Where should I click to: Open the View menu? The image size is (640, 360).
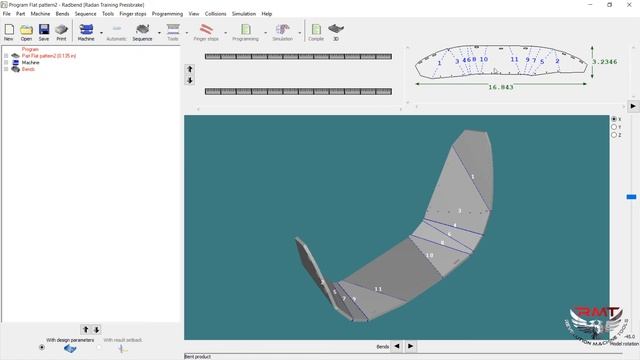click(194, 14)
